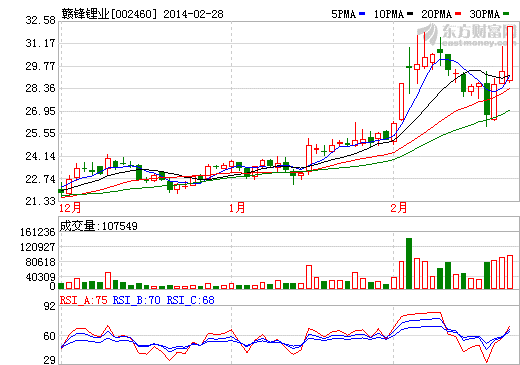This screenshot has width=520, height=365.
Task: Click the 26.95 price axis label
Action: pyautogui.click(x=40, y=111)
